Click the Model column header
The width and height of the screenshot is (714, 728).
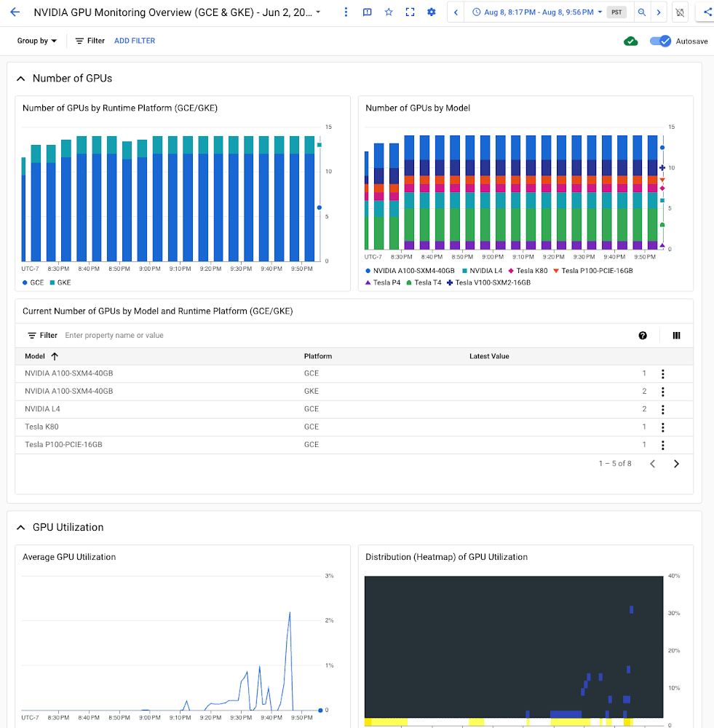35,356
